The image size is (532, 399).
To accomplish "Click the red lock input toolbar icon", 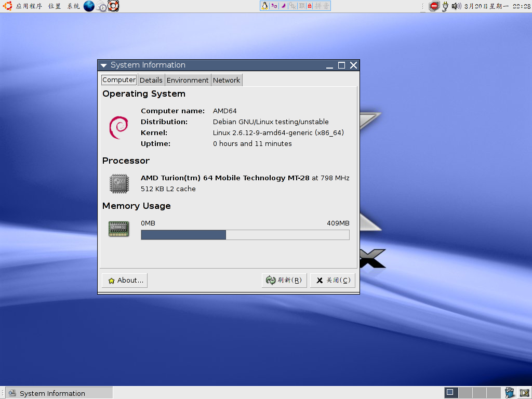I will (310, 6).
